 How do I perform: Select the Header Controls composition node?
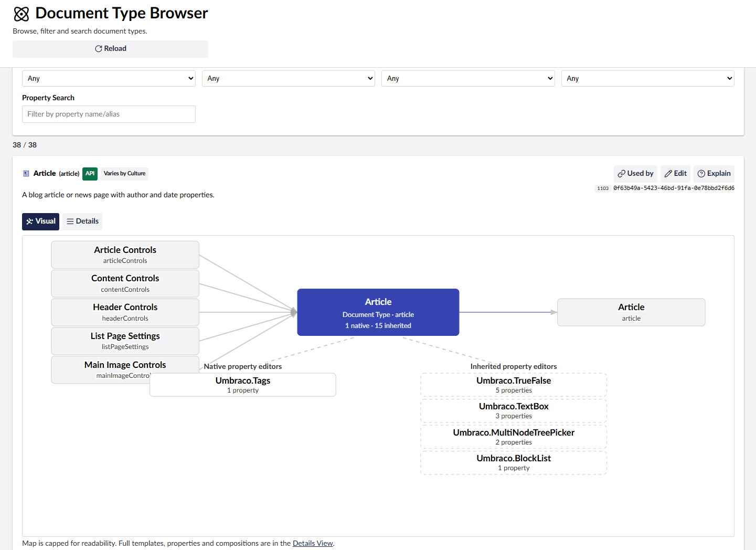(x=125, y=312)
